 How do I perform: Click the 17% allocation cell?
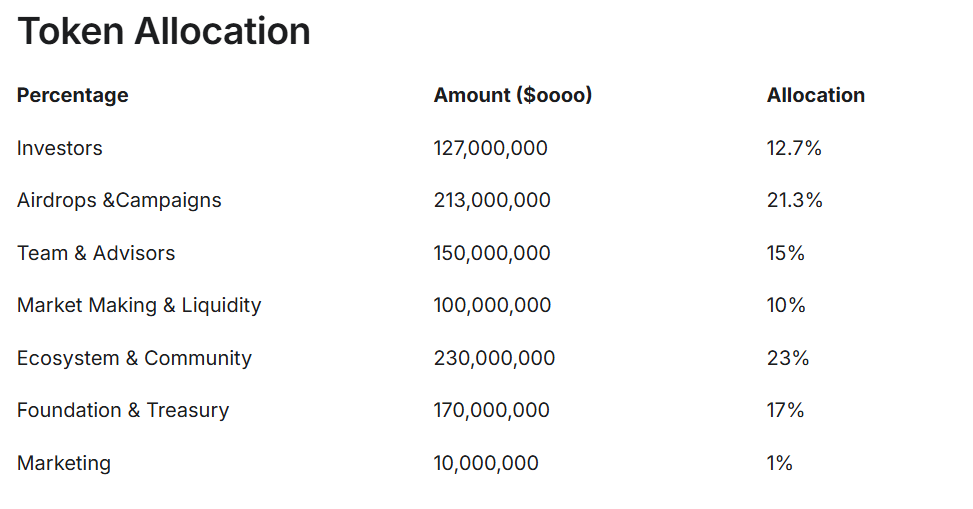(x=786, y=410)
